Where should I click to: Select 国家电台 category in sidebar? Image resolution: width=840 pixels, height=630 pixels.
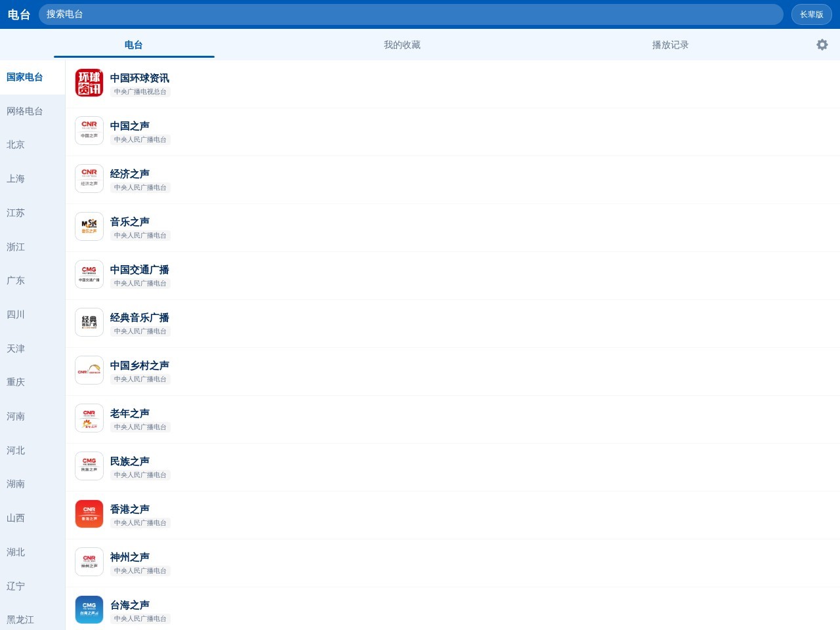(33, 77)
